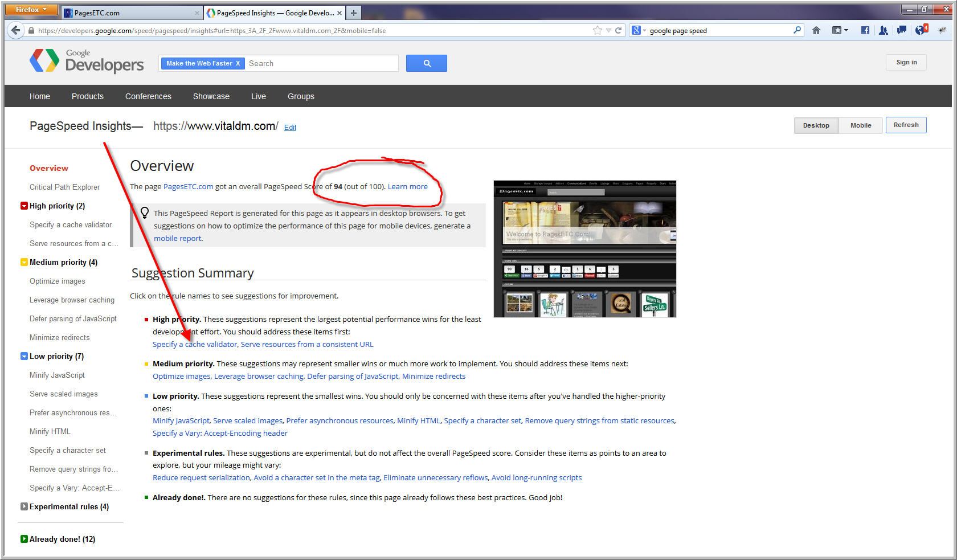Click the browser back arrow button
The height and width of the screenshot is (560, 957).
pos(16,31)
